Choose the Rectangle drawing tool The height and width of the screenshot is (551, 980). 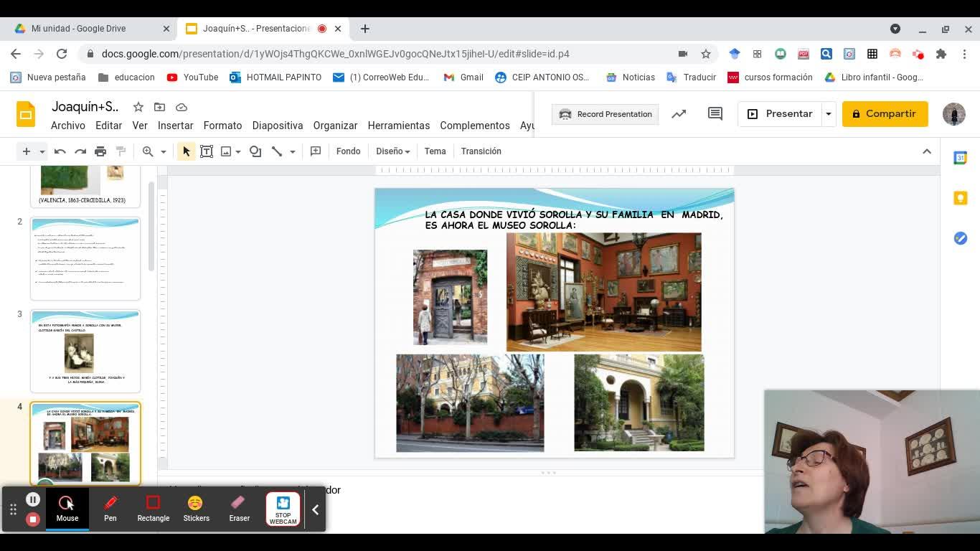153,509
